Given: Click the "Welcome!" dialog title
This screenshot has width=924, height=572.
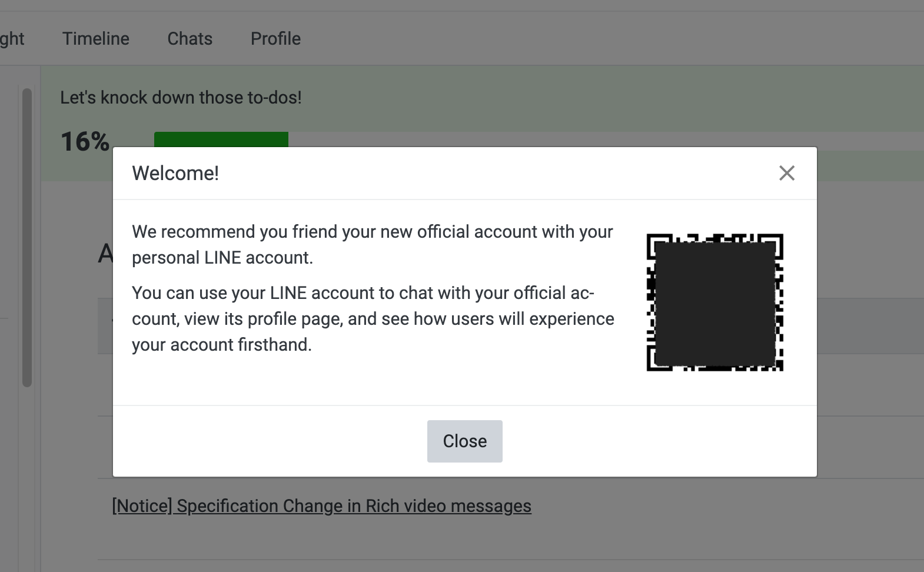Looking at the screenshot, I should [175, 173].
